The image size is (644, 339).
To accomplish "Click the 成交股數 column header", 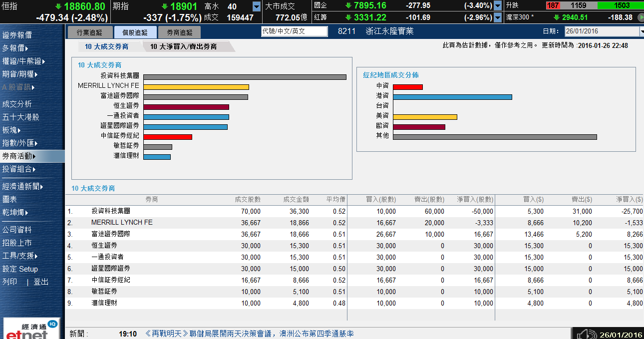I will (x=248, y=200).
